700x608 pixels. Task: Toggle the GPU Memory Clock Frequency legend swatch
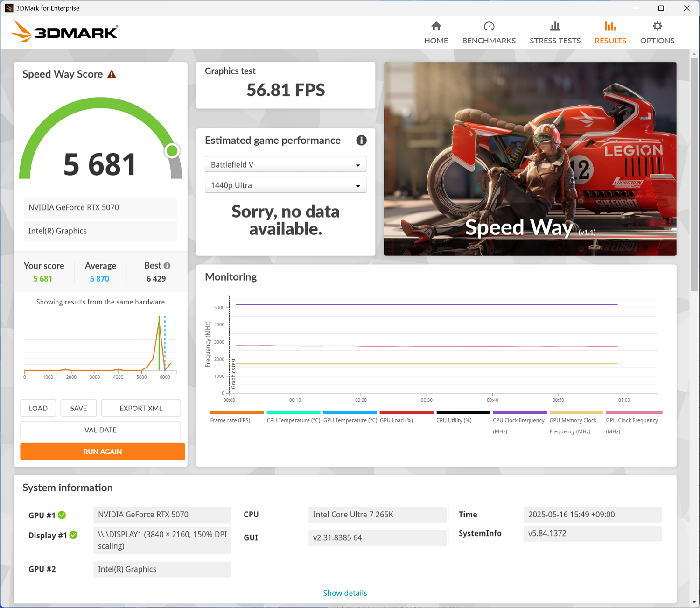(x=576, y=412)
